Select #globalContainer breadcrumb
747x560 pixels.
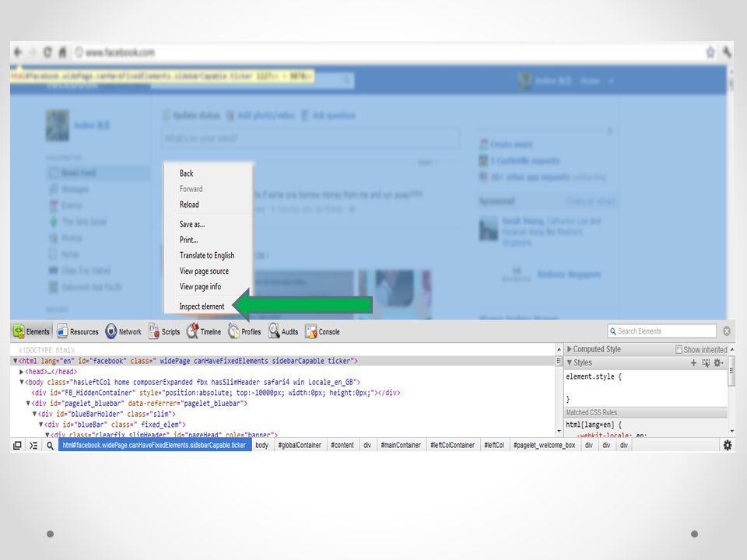[300, 445]
